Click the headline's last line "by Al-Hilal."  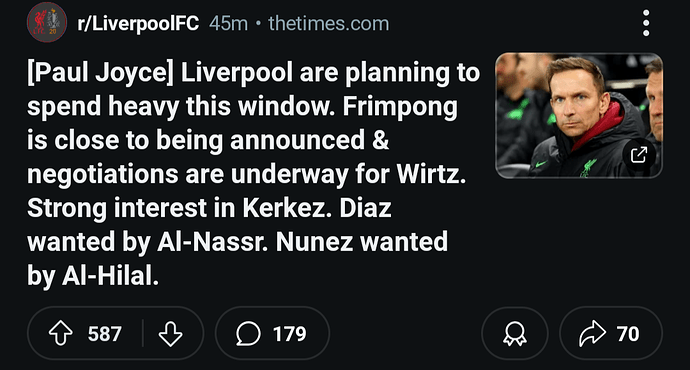[93, 276]
